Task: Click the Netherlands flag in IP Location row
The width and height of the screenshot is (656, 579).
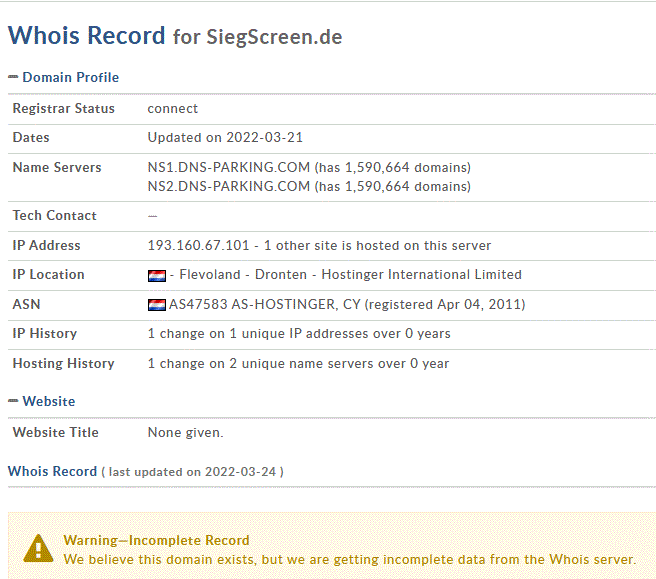Action: coord(157,276)
